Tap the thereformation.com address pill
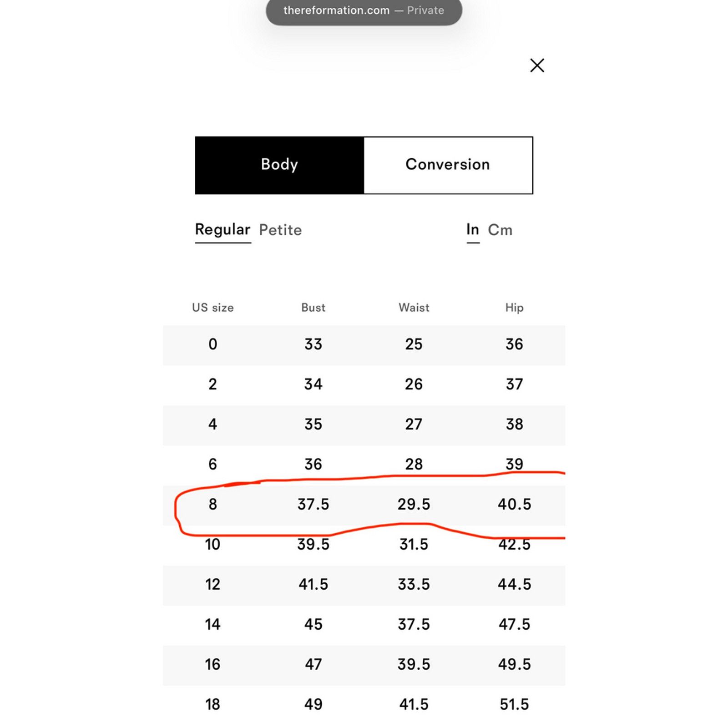Screen dimensions: 728x728 364,11
